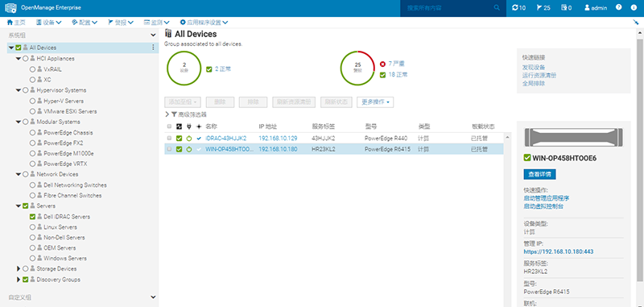Click the red critical alert icon
This screenshot has width=644, height=307.
click(383, 64)
